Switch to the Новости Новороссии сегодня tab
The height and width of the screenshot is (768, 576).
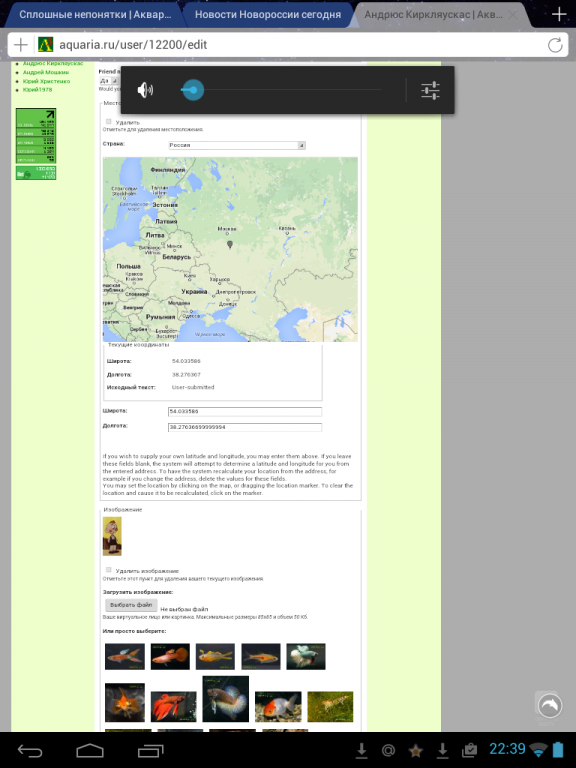pos(268,15)
